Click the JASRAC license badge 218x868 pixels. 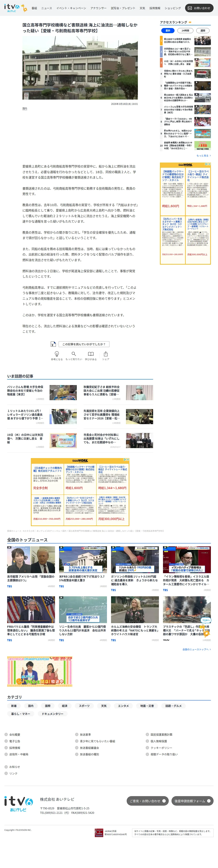click(x=99, y=833)
